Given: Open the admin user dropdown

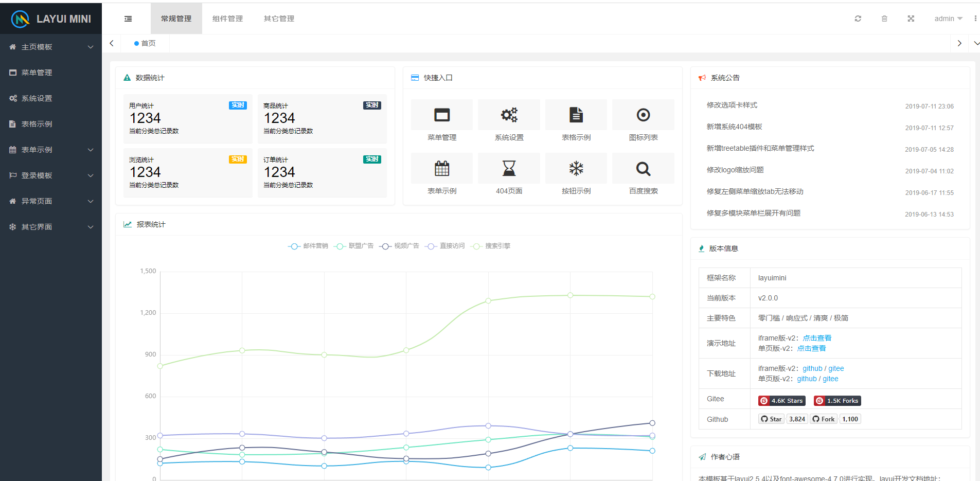Looking at the screenshot, I should [x=948, y=19].
